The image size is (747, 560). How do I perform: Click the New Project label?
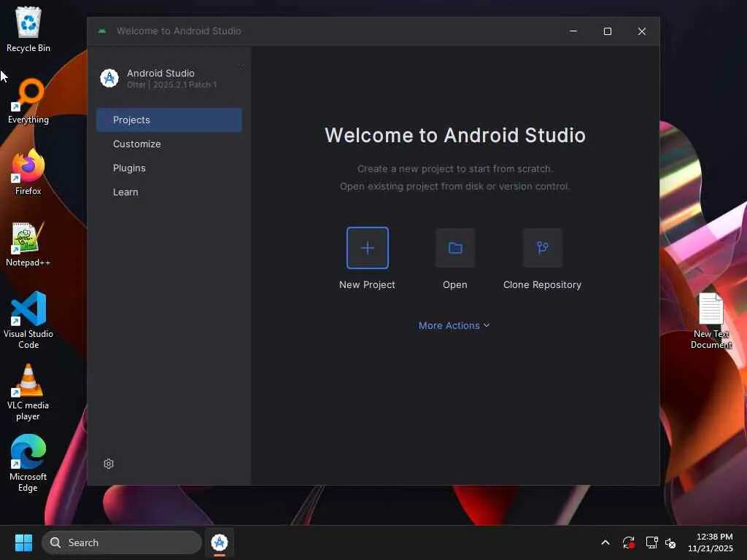pos(368,285)
